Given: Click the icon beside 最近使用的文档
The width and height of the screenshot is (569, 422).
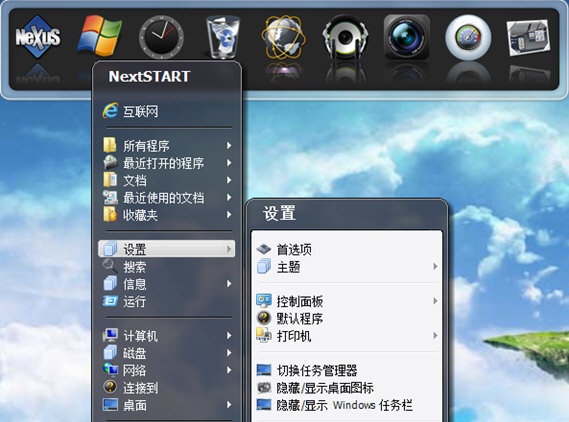Looking at the screenshot, I should click(x=110, y=197).
